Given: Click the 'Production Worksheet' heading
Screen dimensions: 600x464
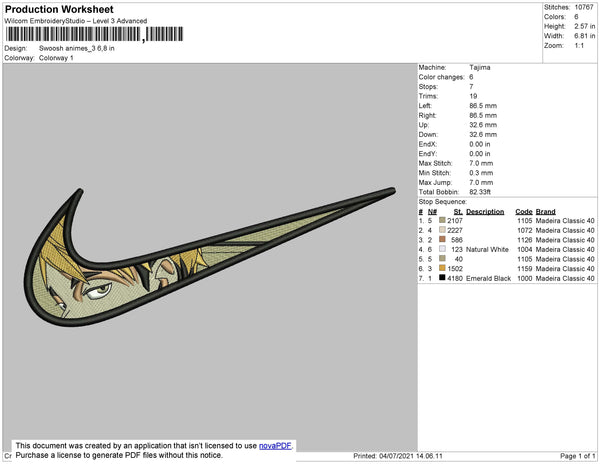Looking at the screenshot, I should click(x=59, y=9).
